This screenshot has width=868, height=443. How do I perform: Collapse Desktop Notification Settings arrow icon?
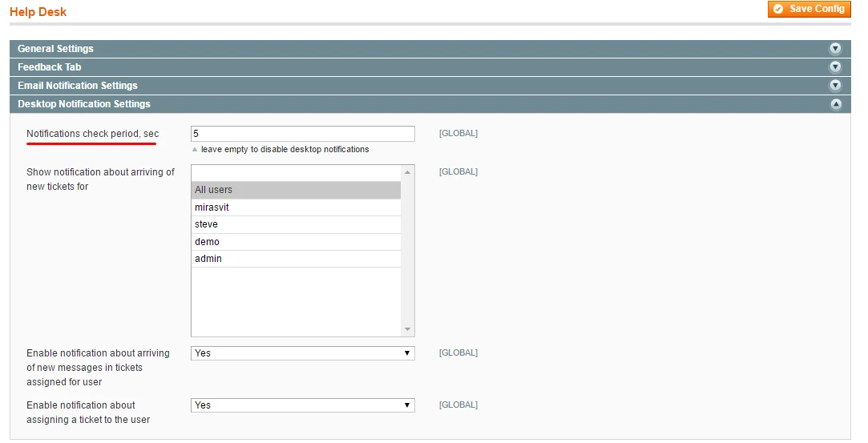click(x=835, y=104)
